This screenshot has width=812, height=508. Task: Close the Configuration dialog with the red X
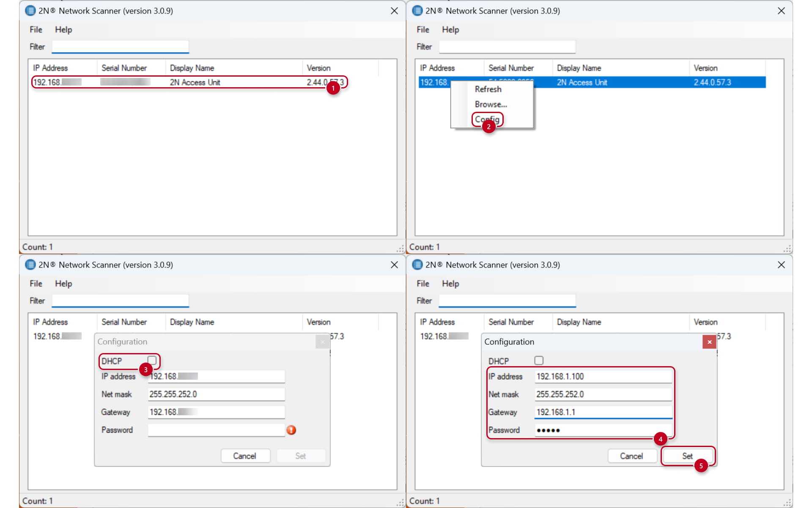(x=709, y=342)
